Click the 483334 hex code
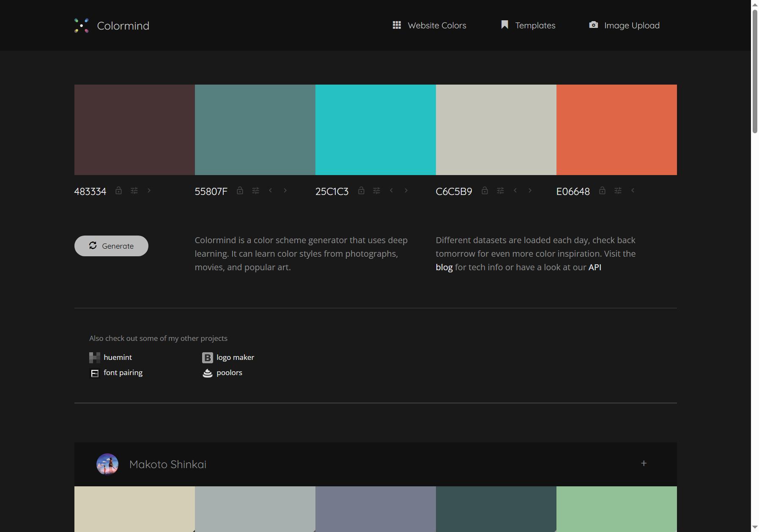 [90, 192]
